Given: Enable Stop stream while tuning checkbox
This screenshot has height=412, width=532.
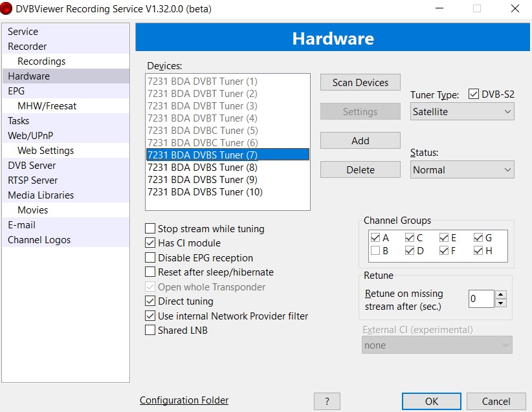Looking at the screenshot, I should coord(150,228).
